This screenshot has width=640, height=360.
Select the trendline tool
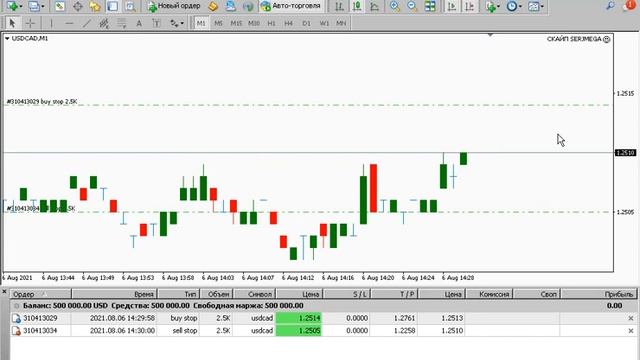point(87,23)
